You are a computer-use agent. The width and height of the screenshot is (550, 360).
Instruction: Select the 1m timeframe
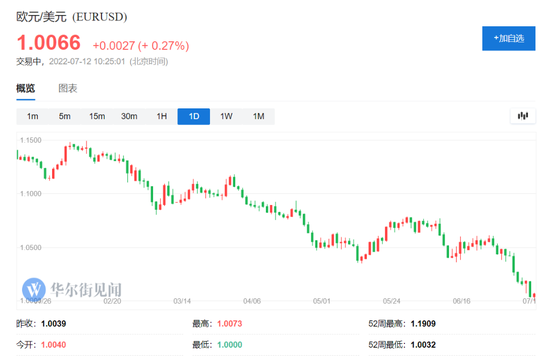(x=33, y=116)
